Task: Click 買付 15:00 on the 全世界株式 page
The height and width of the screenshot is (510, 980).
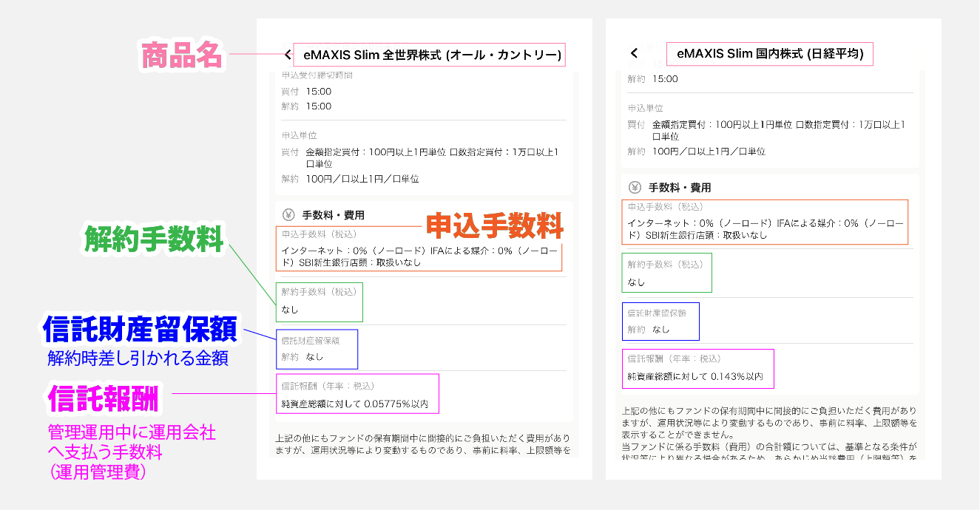Action: (x=306, y=92)
